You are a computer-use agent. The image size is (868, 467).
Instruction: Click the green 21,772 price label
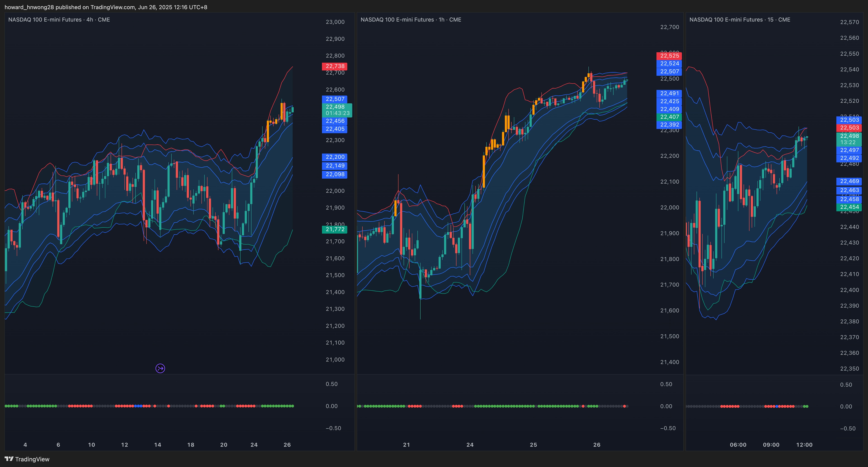coord(335,229)
